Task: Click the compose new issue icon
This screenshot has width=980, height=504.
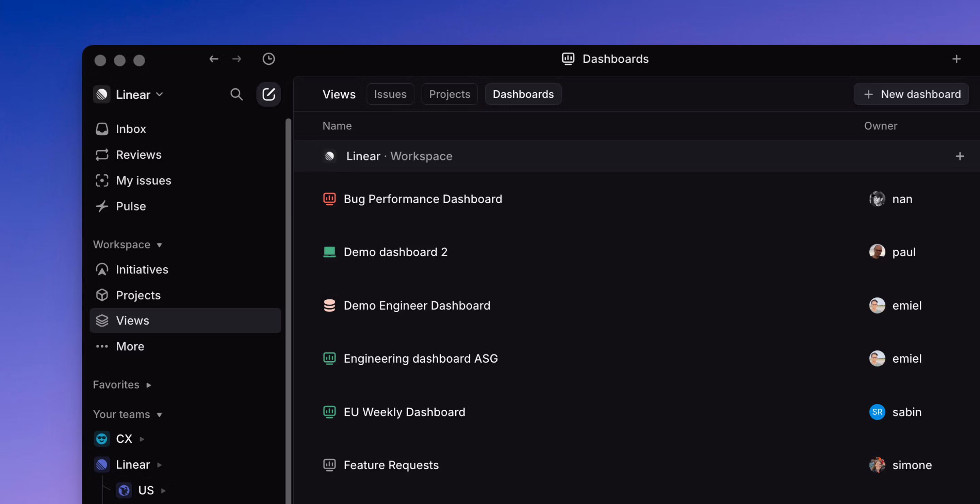Action: [268, 94]
